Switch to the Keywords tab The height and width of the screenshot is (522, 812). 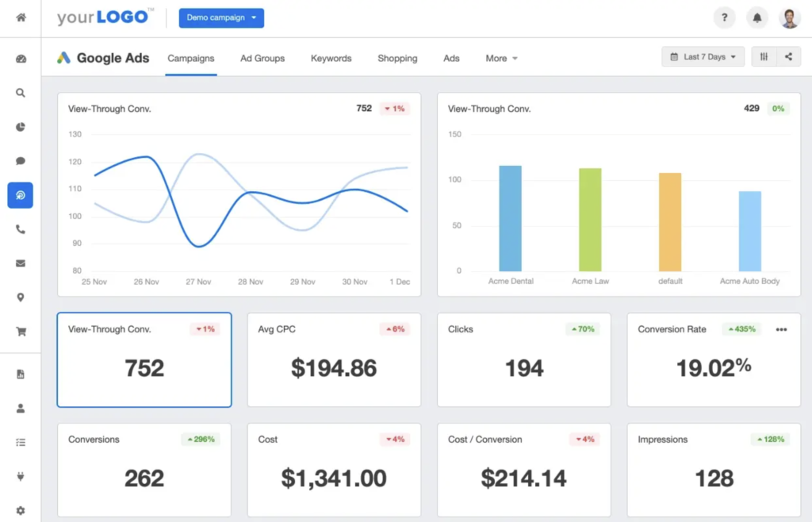[331, 59]
